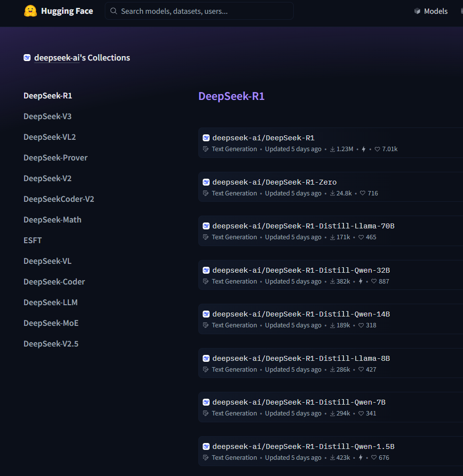
Task: Open the DeepSeek-R1 collection title link
Action: click(x=231, y=96)
